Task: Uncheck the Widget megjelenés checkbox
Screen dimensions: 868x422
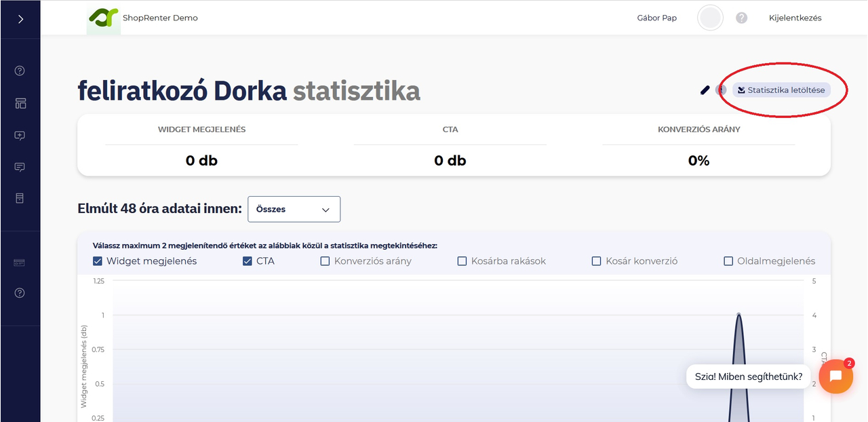Action: tap(97, 261)
